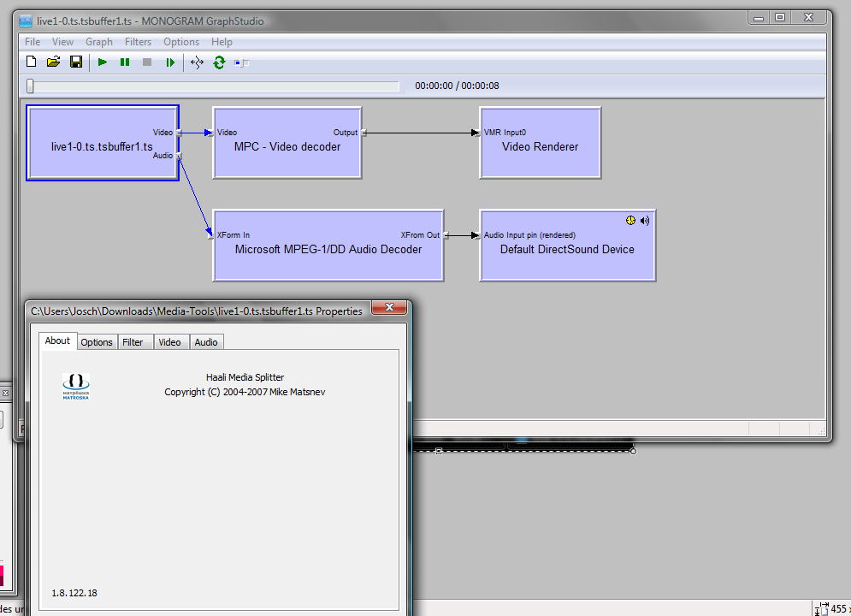Switch to the Video tab in Properties
Screen dimensions: 851x616
pyautogui.click(x=169, y=342)
